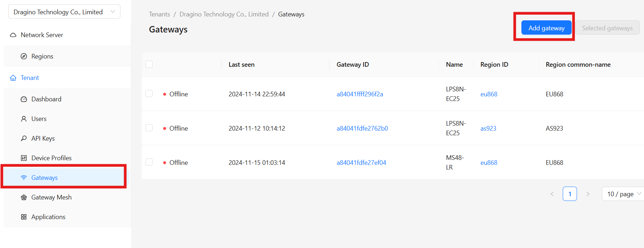The width and height of the screenshot is (644, 248).
Task: Open gateway a84041fdfe27ef04 link
Action: (361, 163)
